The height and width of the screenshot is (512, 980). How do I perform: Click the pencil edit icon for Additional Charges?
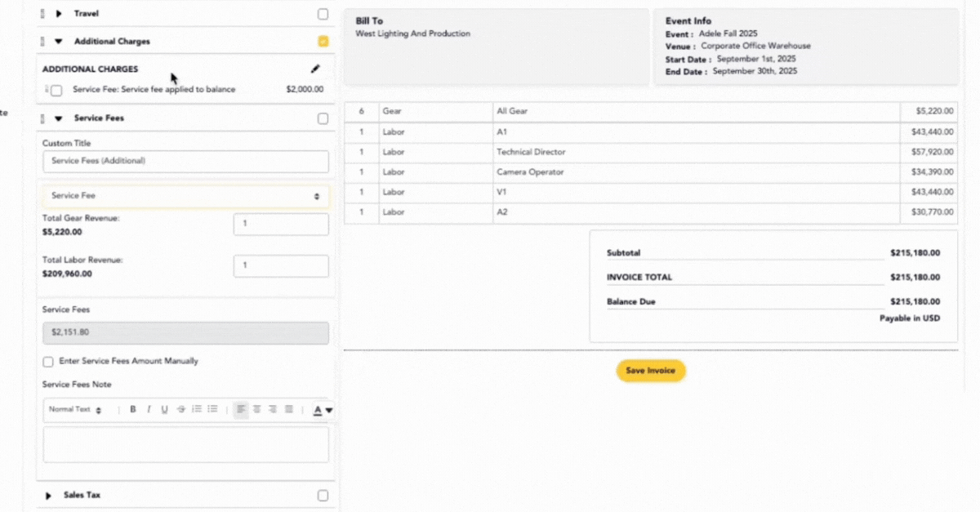click(x=316, y=69)
